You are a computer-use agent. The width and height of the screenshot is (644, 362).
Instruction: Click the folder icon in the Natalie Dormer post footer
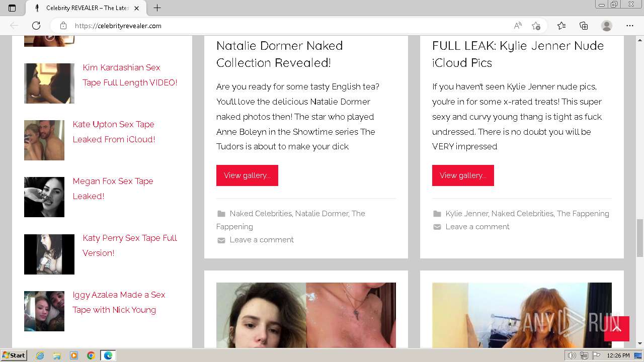221,214
